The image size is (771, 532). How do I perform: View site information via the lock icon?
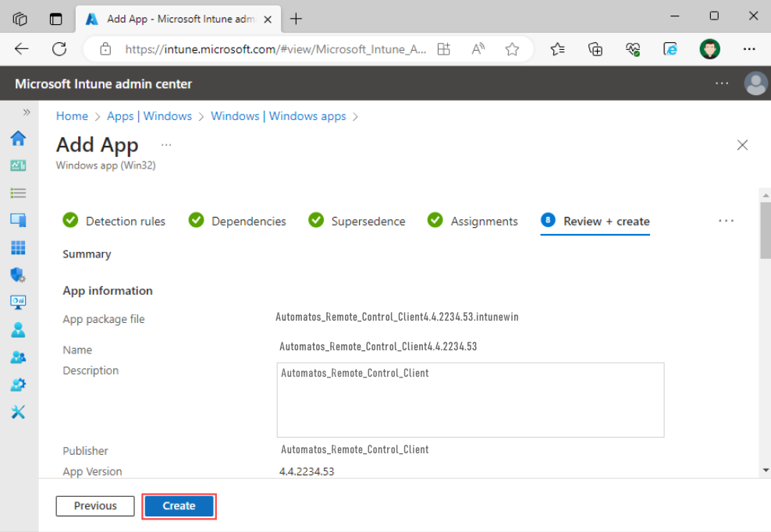pos(105,48)
